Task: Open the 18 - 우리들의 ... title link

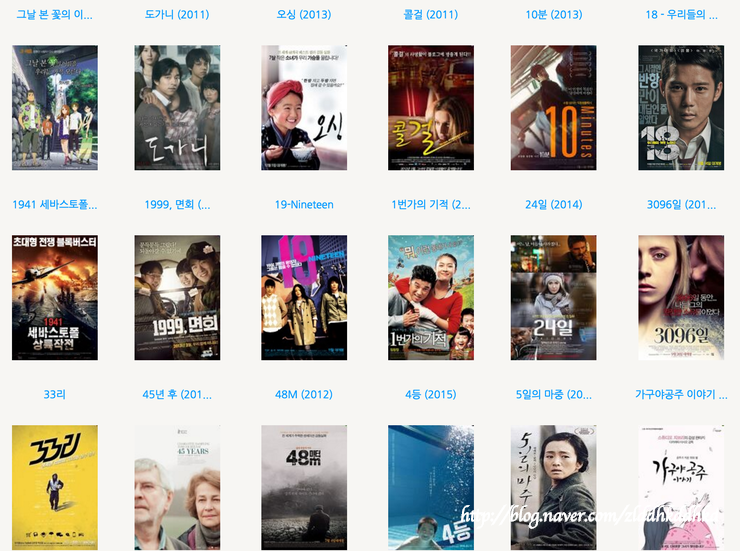Action: coord(681,15)
